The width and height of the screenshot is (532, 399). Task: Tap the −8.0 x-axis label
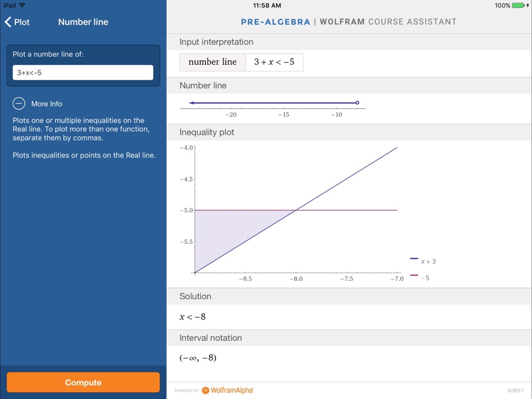(296, 279)
